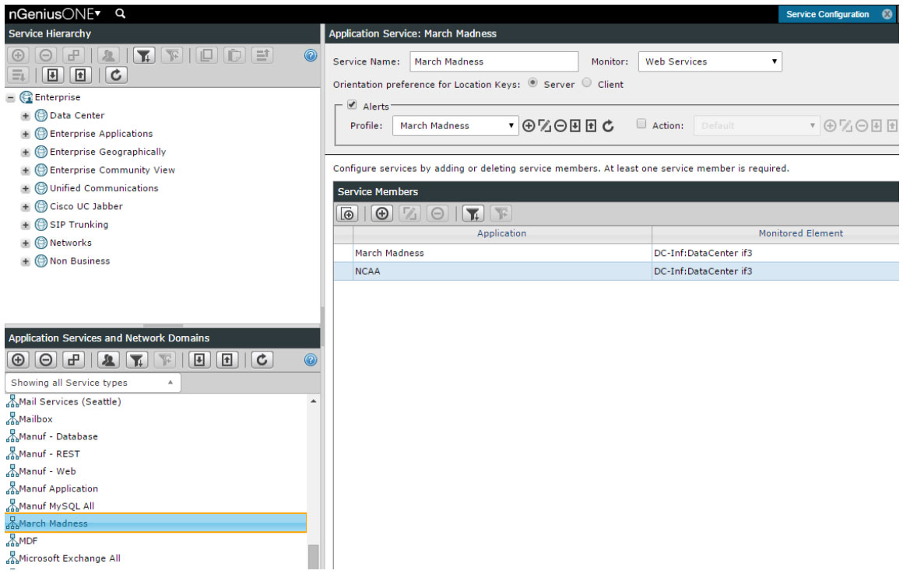Sort by the Application column header

pyautogui.click(x=502, y=234)
